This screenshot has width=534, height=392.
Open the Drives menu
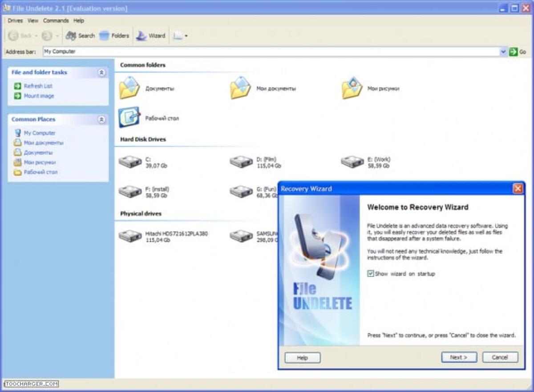tap(15, 20)
